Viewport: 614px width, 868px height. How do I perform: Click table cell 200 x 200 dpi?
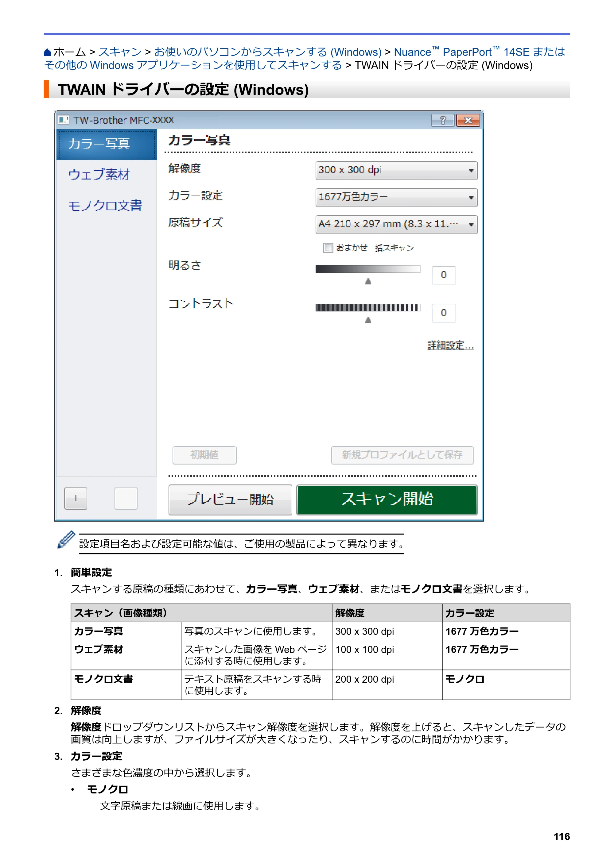[x=387, y=685]
